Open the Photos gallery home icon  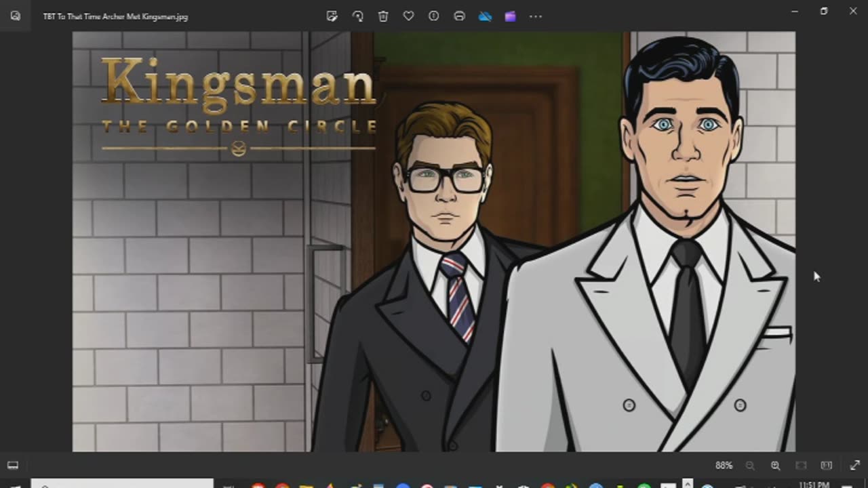coord(15,16)
